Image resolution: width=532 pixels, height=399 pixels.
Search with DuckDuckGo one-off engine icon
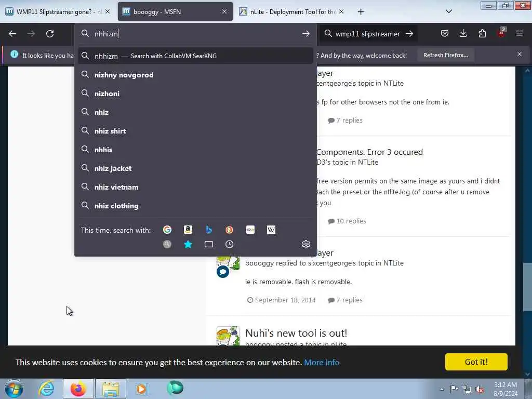[229, 230]
